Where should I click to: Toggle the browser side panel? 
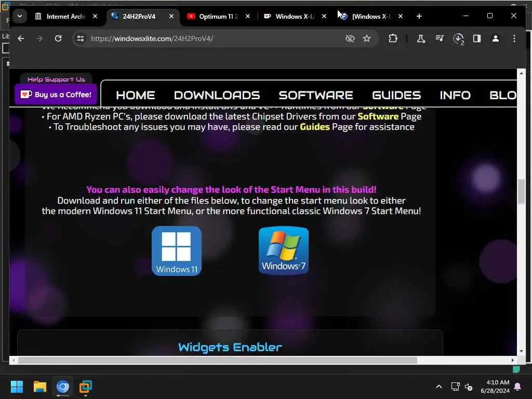477,38
